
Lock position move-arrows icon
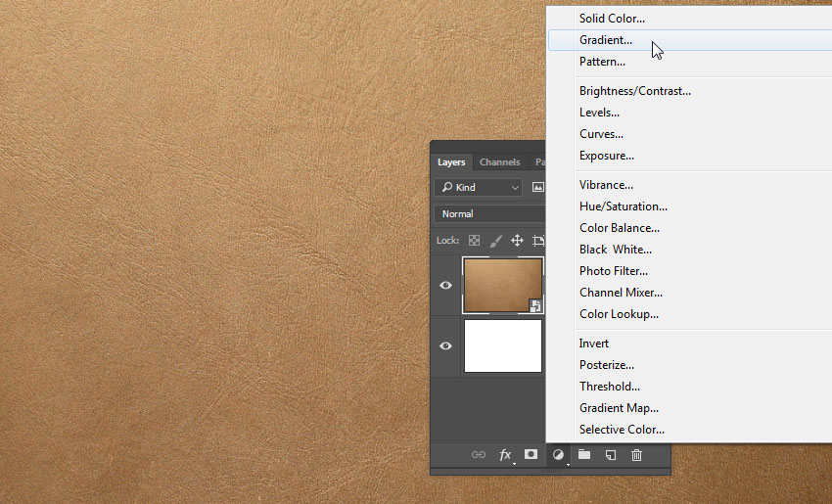517,241
